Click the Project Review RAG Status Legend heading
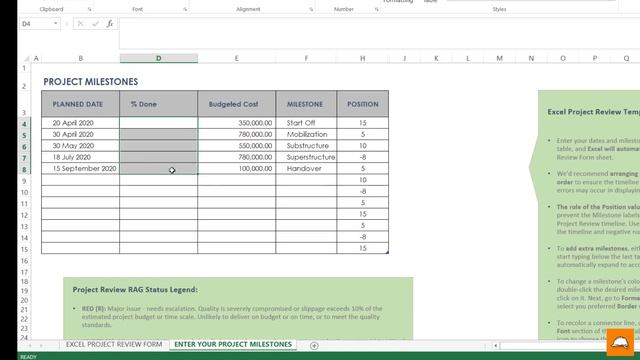The height and width of the screenshot is (360, 640). [135, 289]
